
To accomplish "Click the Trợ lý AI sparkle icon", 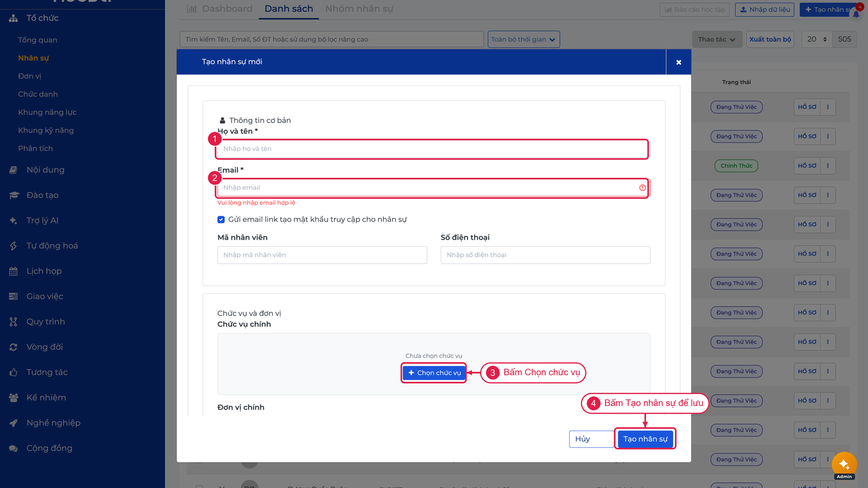I will pyautogui.click(x=14, y=221).
